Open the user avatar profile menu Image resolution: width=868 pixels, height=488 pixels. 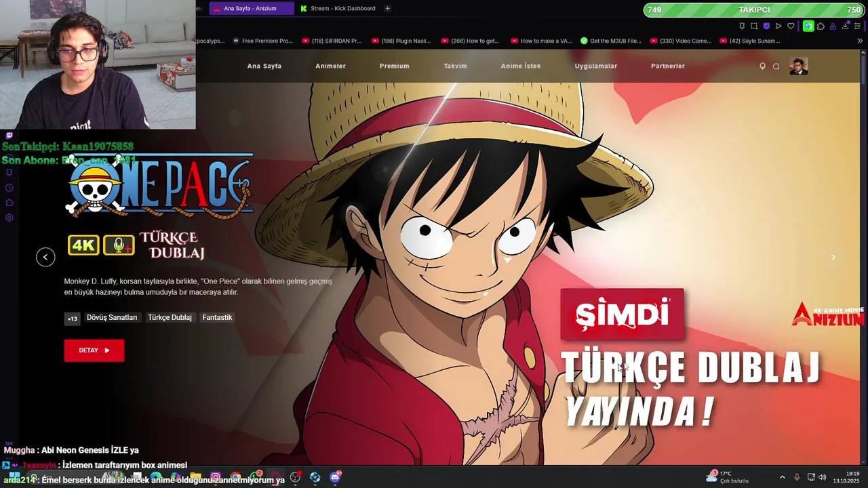[x=799, y=66]
